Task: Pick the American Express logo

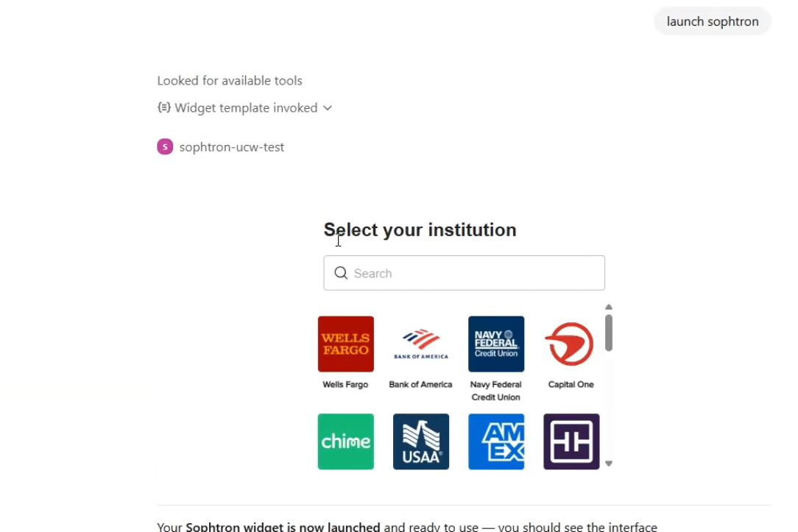Action: (496, 441)
